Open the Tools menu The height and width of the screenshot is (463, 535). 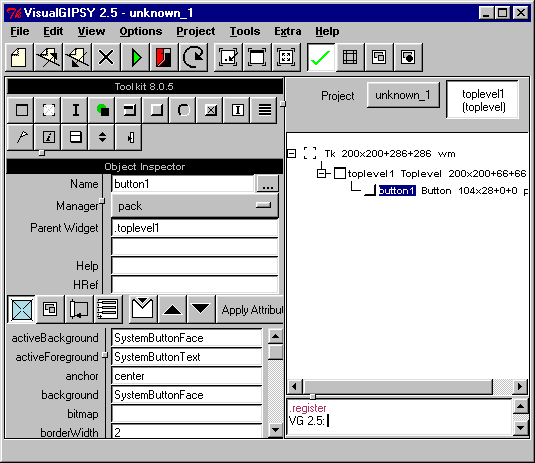(x=245, y=31)
